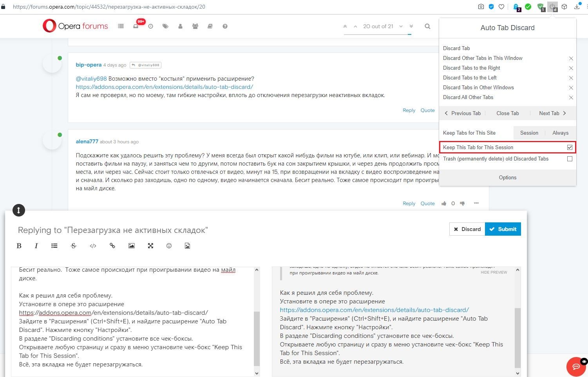Toggle composer zen fullscreen mode
Image resolution: width=588 pixels, height=377 pixels.
[150, 246]
